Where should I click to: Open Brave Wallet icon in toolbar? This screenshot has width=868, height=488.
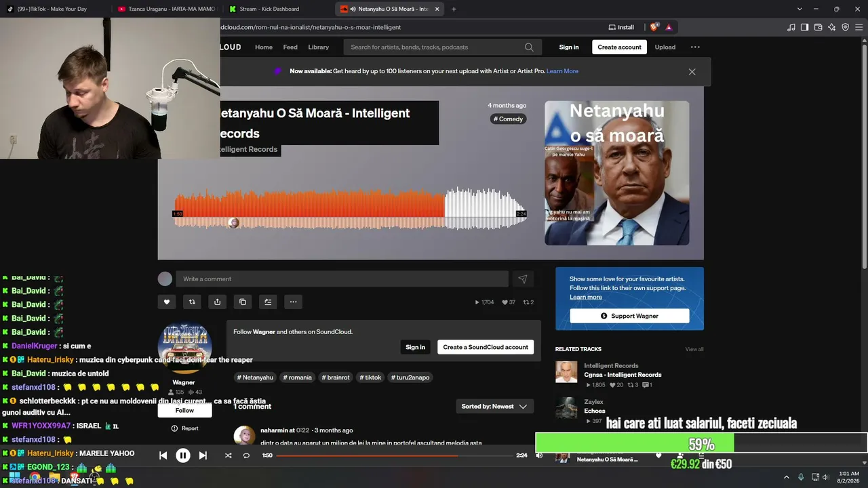818,27
